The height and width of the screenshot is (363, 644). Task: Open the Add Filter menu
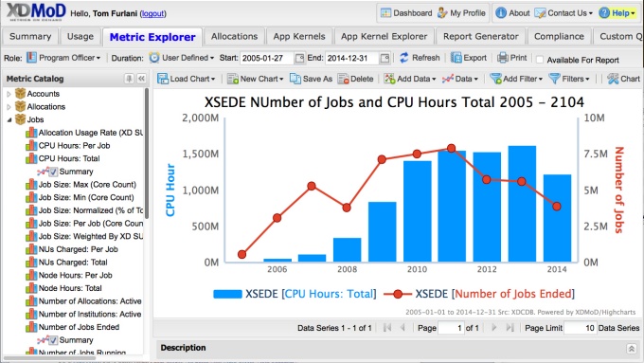coord(516,79)
